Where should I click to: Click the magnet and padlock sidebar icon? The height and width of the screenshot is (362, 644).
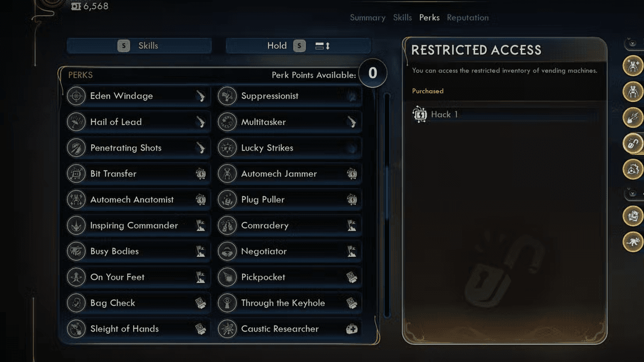point(633,144)
